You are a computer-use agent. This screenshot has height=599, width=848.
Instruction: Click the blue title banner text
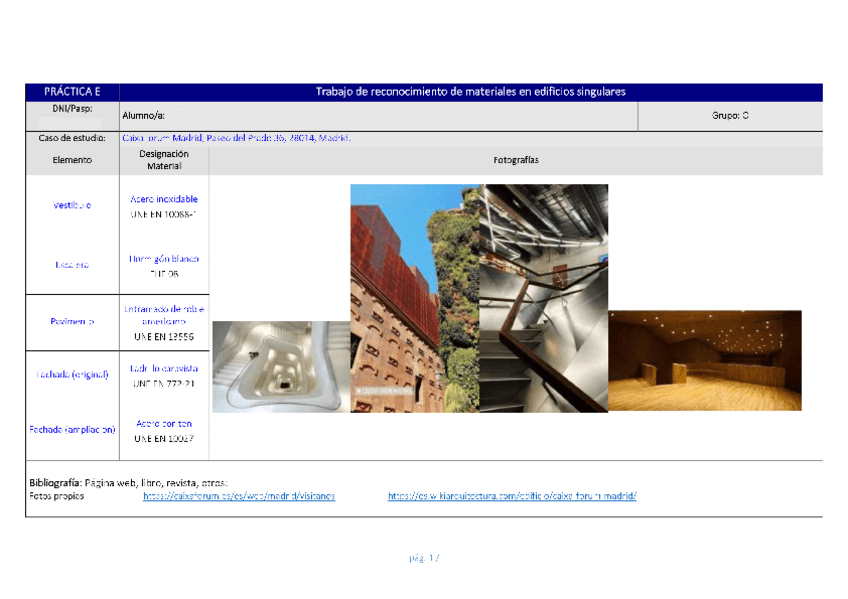pos(470,92)
